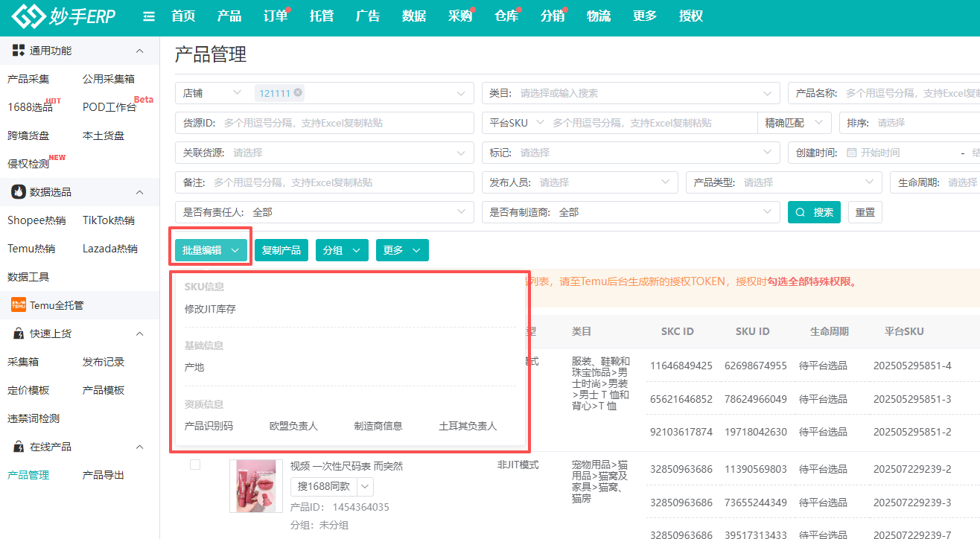Choose 欧盟负责人 in the dropdown menu

click(x=293, y=426)
